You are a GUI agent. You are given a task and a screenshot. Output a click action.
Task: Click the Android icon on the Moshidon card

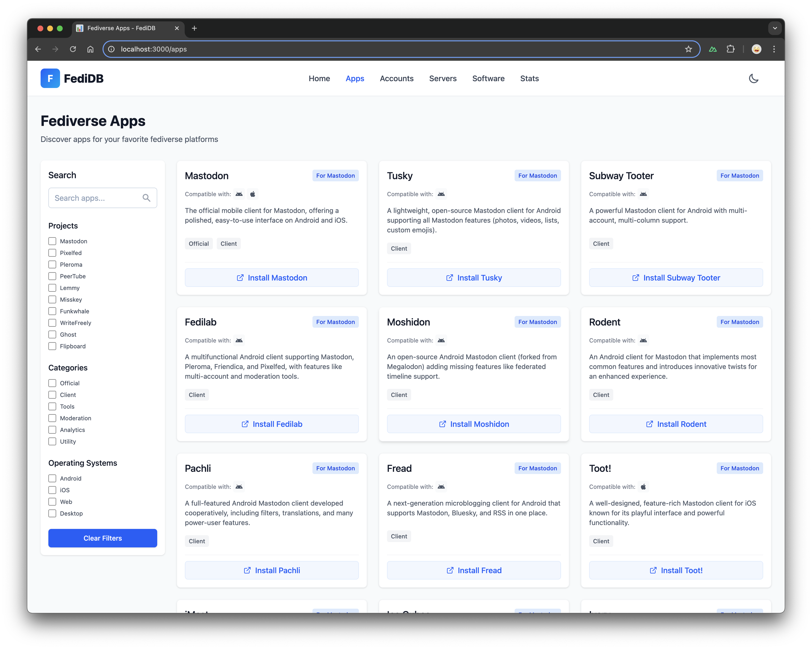click(441, 340)
